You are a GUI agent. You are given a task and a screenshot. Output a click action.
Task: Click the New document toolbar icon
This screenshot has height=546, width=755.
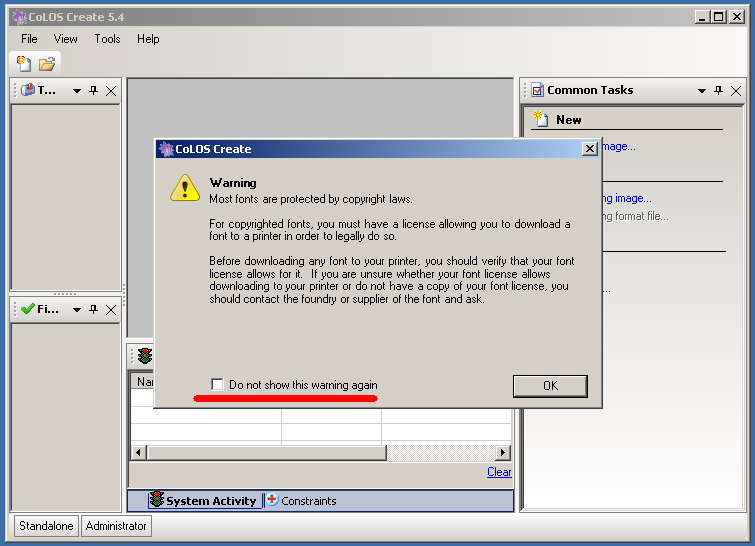25,63
